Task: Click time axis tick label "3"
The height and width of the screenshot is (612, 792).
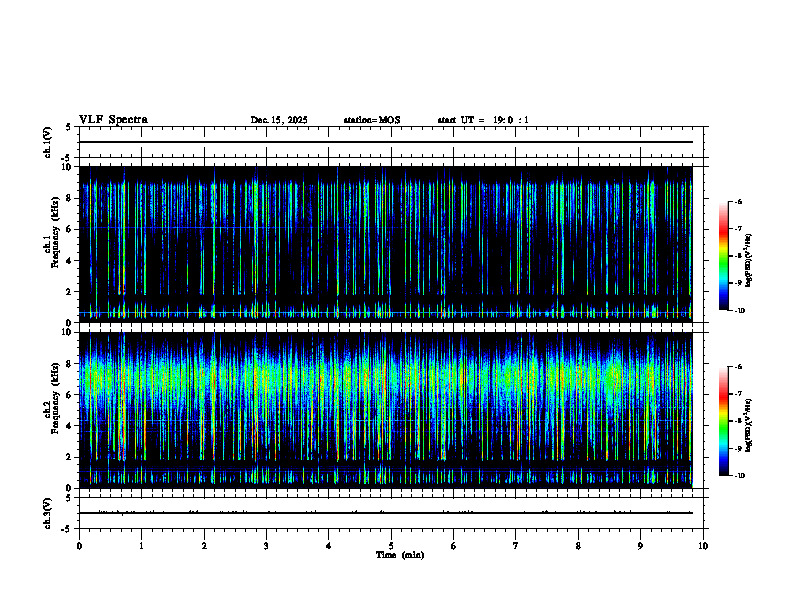Action: click(x=266, y=546)
